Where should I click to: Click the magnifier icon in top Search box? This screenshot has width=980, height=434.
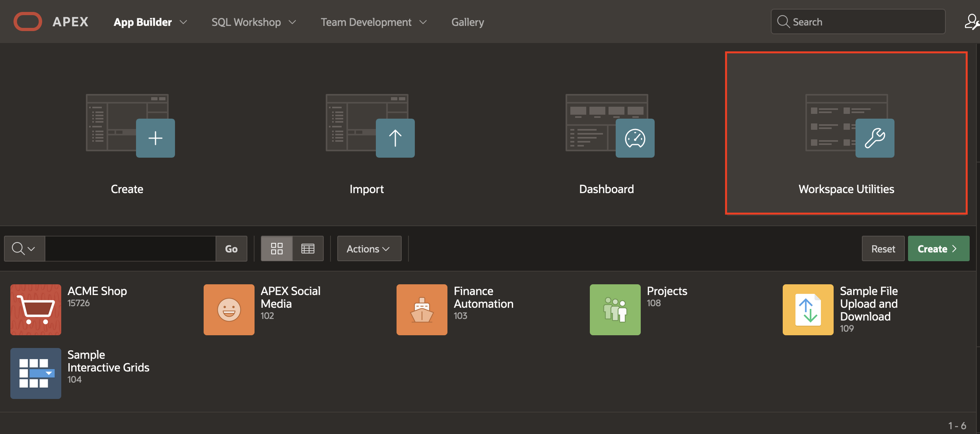[783, 22]
